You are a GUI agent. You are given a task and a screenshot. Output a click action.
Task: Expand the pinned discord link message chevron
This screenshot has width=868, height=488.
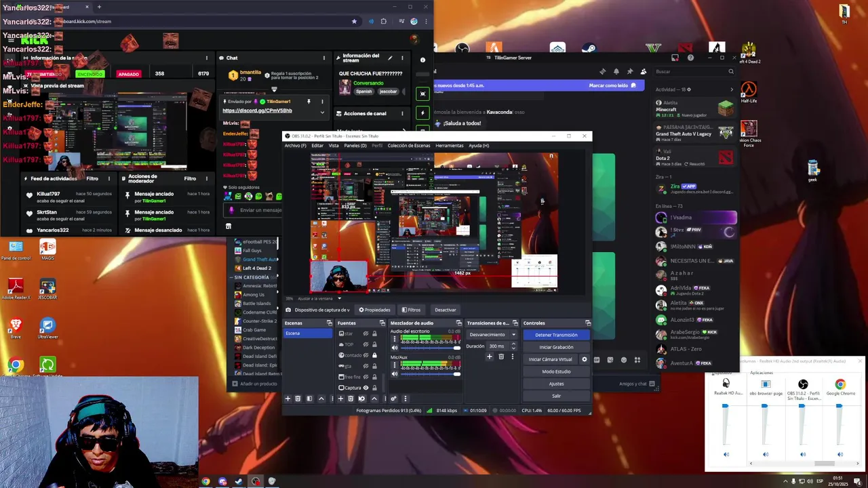(322, 113)
